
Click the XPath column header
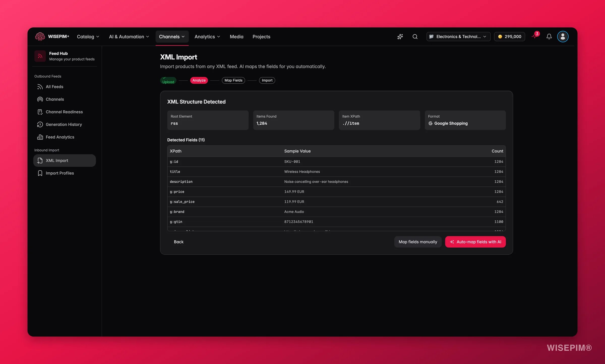pyautogui.click(x=175, y=151)
